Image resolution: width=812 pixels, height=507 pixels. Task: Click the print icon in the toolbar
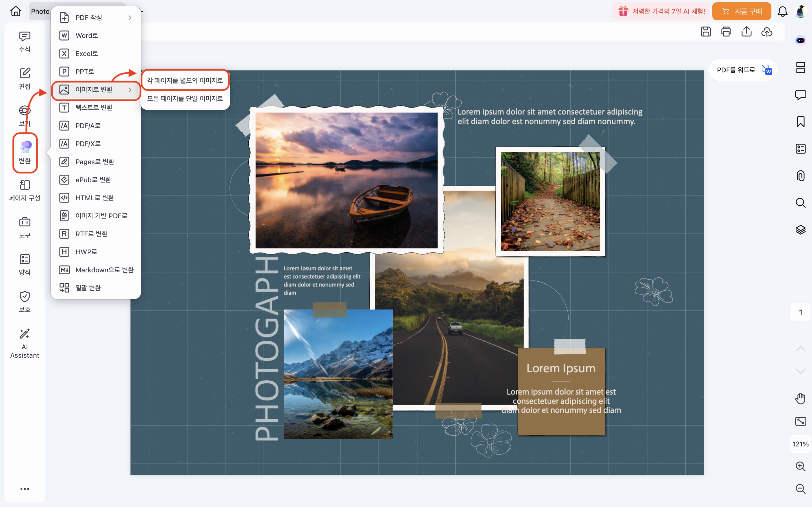pos(726,32)
